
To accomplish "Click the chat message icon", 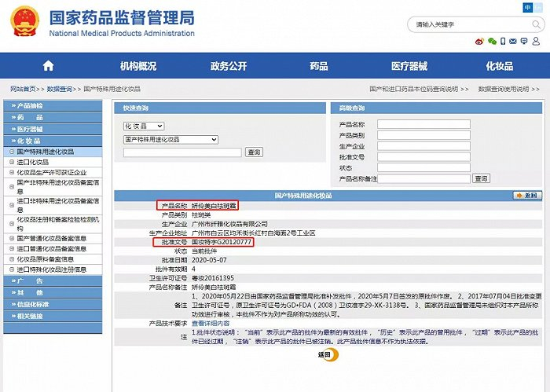I will pyautogui.click(x=524, y=42).
